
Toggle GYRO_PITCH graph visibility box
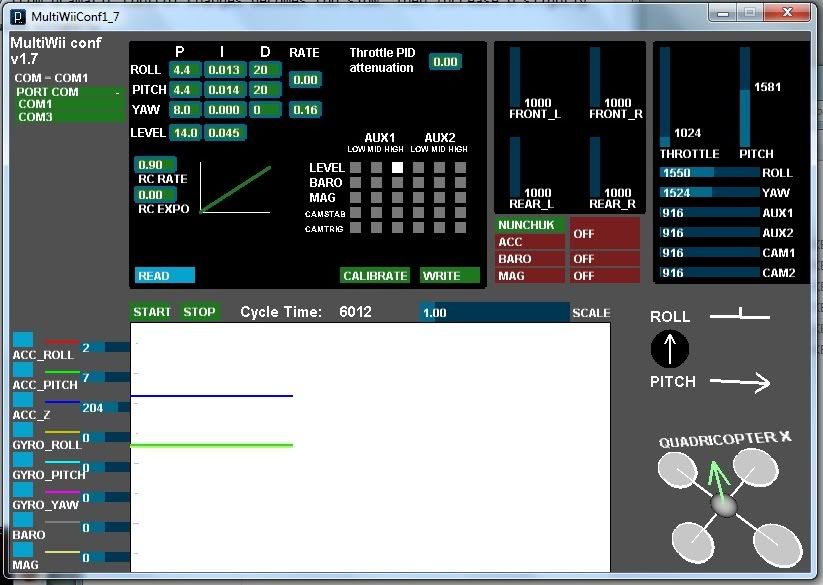(x=23, y=459)
